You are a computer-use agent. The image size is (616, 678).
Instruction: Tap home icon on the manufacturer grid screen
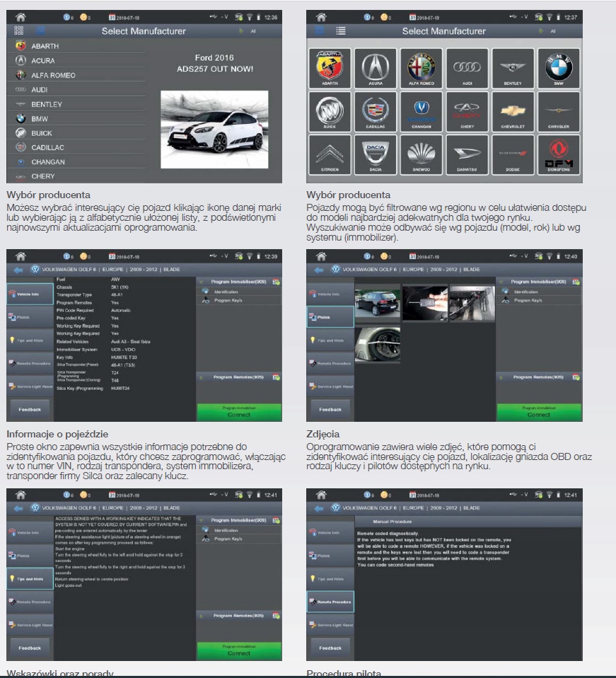pyautogui.click(x=321, y=17)
